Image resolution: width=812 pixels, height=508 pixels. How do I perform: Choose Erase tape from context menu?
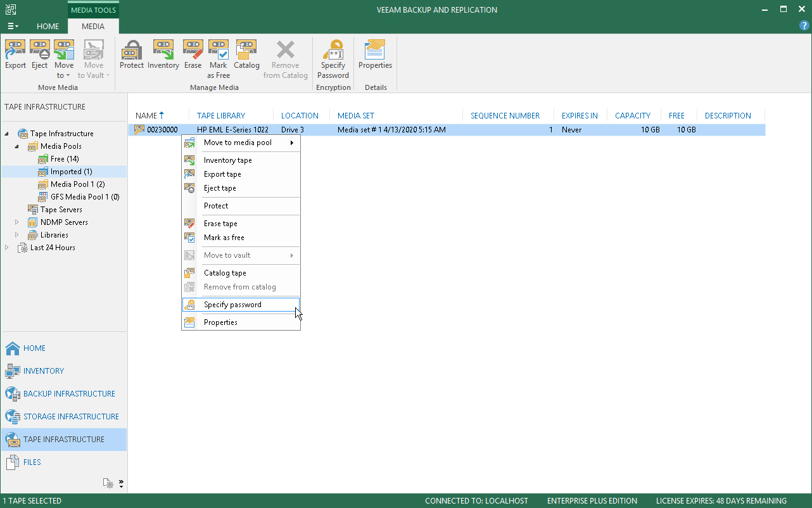pyautogui.click(x=241, y=224)
